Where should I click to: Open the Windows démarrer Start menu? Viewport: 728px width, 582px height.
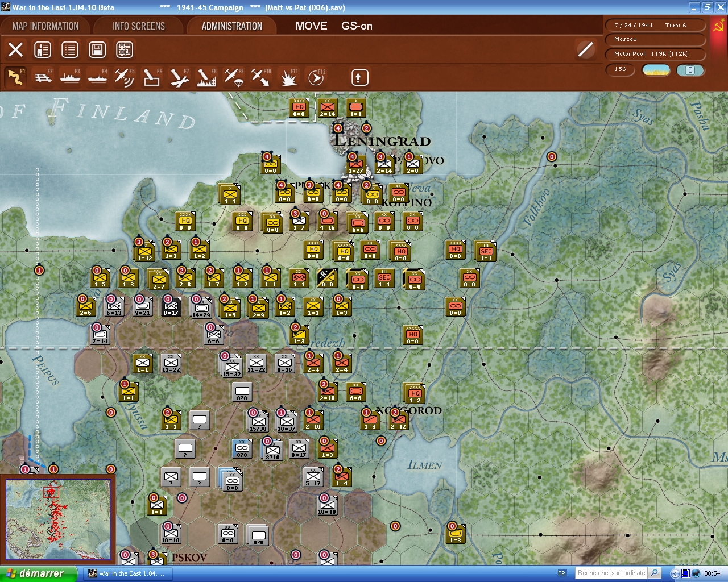[x=38, y=573]
